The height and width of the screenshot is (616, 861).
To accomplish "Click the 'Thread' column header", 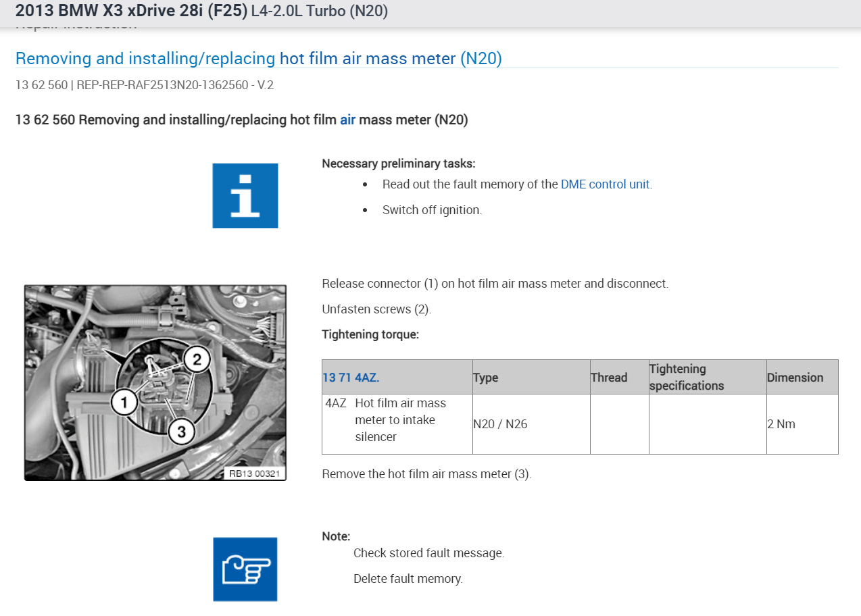I will point(619,378).
